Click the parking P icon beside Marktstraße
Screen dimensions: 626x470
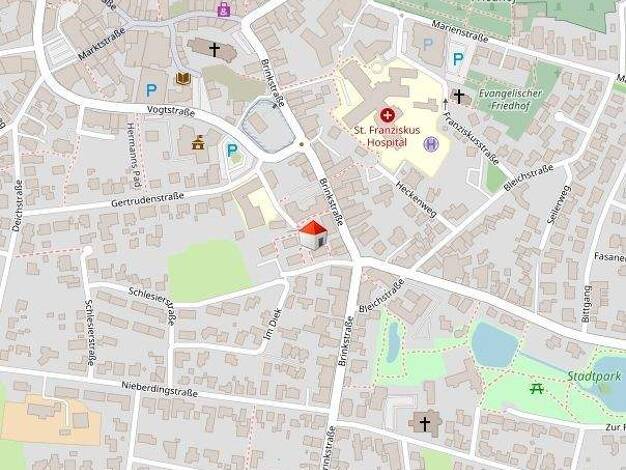[151, 90]
